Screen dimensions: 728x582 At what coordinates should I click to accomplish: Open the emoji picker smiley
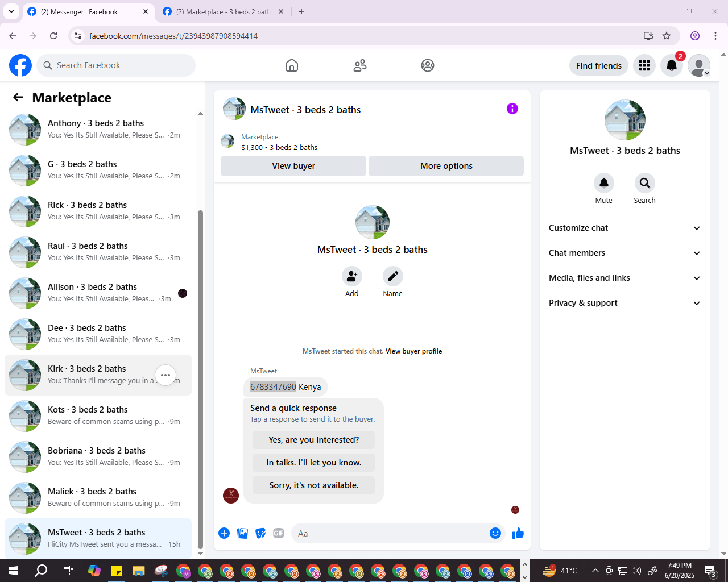[x=495, y=533]
